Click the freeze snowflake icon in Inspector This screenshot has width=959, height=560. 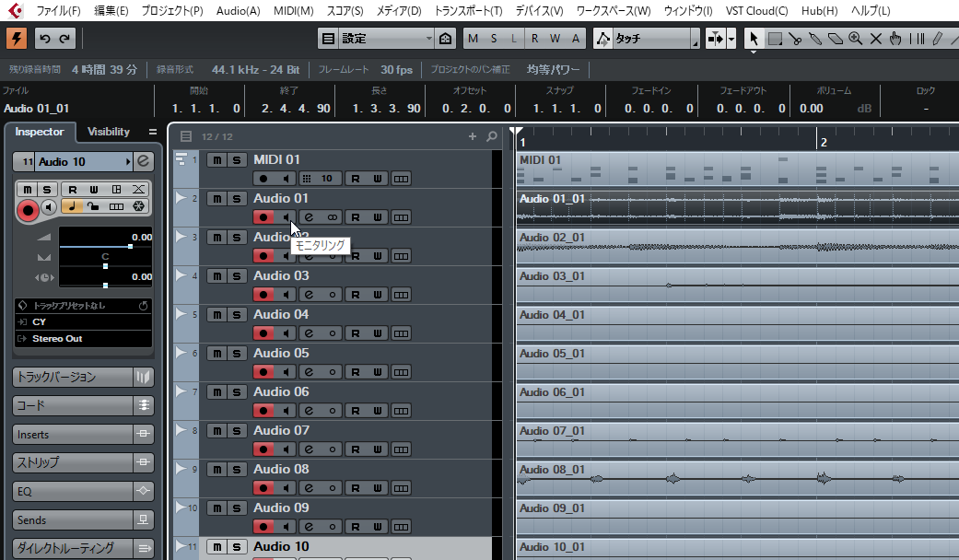(x=139, y=206)
